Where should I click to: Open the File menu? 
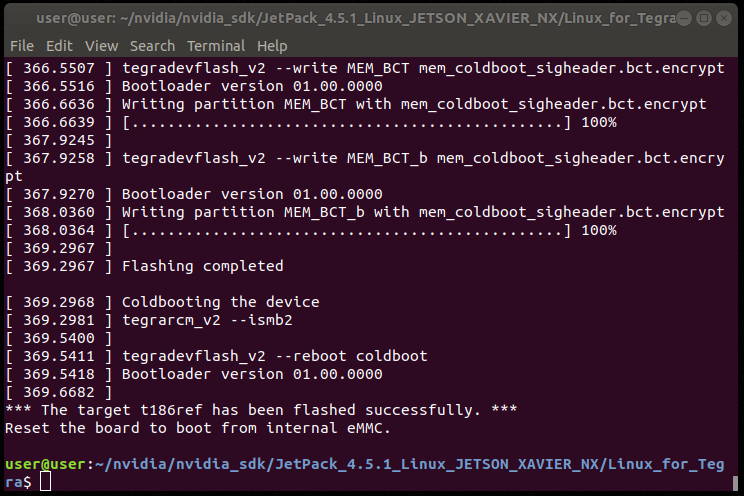22,46
